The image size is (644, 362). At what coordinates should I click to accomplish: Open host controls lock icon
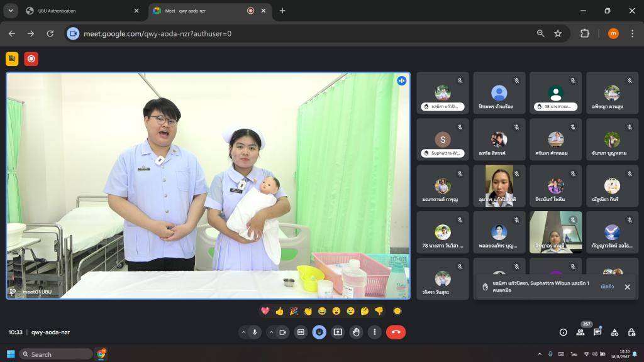631,332
